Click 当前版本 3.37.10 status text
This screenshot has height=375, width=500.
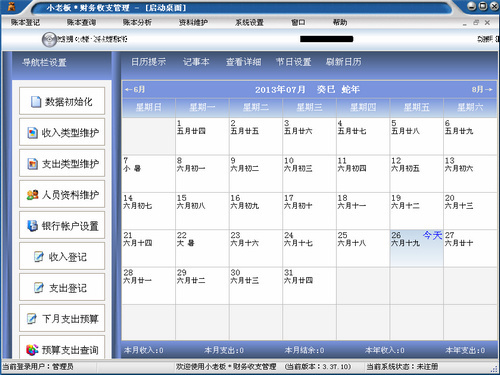coord(318,367)
